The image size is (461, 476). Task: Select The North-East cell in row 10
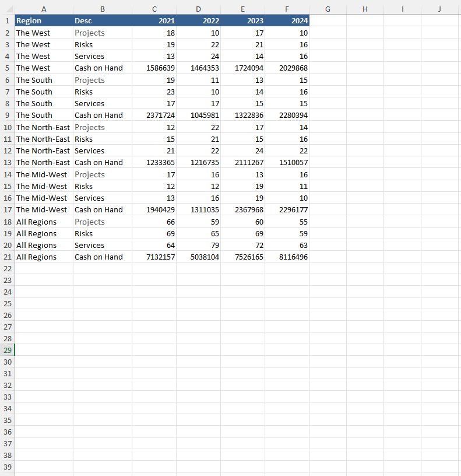(x=44, y=128)
